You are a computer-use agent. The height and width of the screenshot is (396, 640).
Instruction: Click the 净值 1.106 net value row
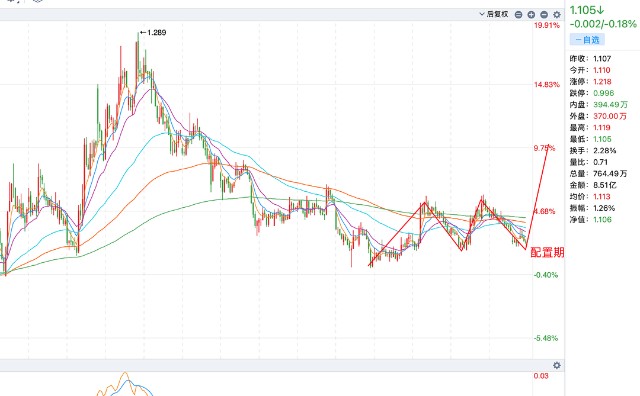pos(591,220)
